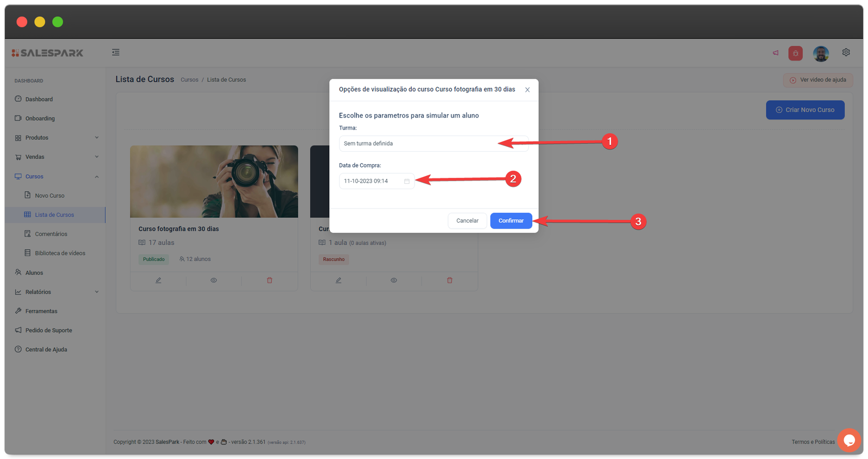Open the announcements megaphone icon

[x=775, y=53]
